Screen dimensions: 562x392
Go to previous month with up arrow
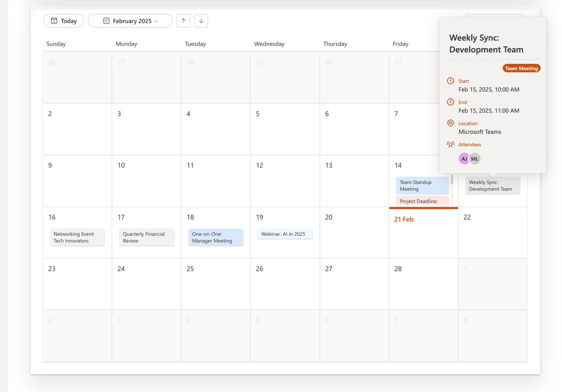pos(184,21)
